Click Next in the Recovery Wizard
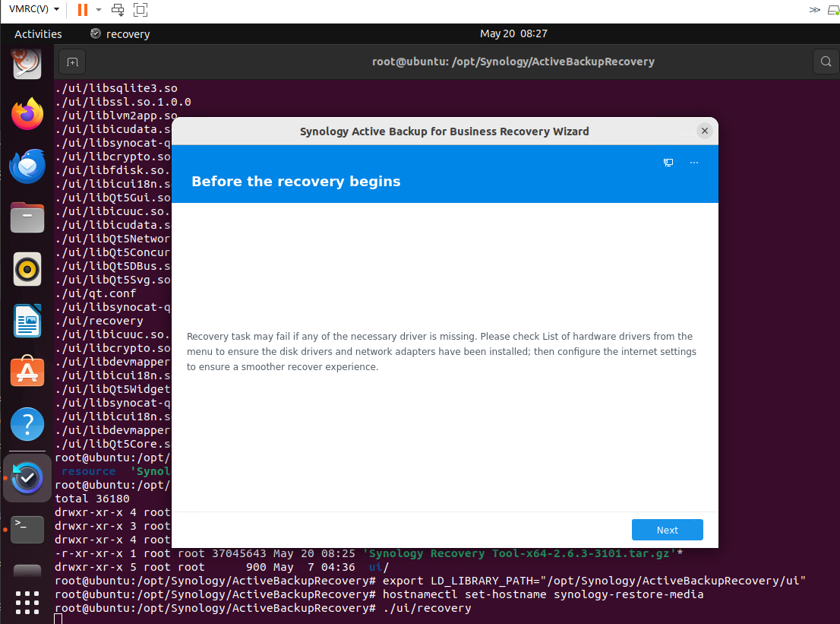The height and width of the screenshot is (624, 840). click(667, 530)
